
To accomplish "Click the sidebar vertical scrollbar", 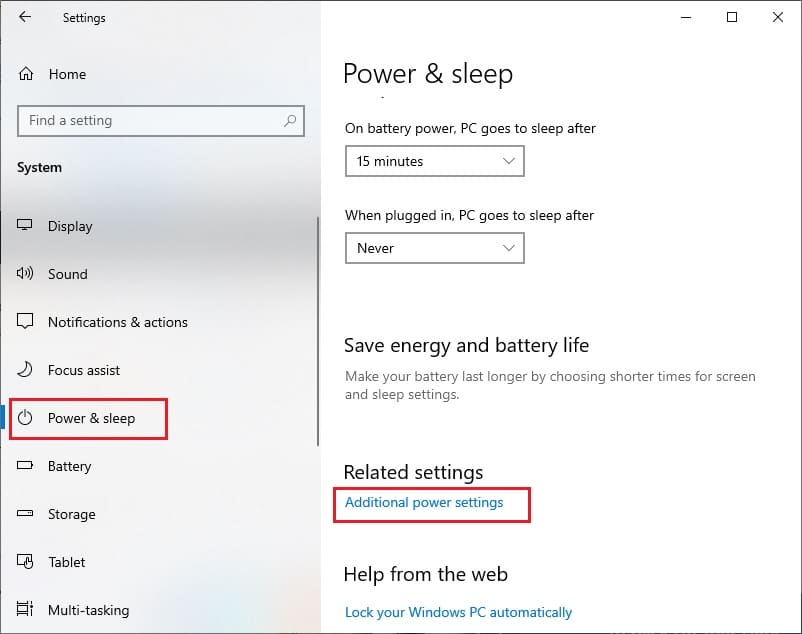I will click(x=318, y=330).
